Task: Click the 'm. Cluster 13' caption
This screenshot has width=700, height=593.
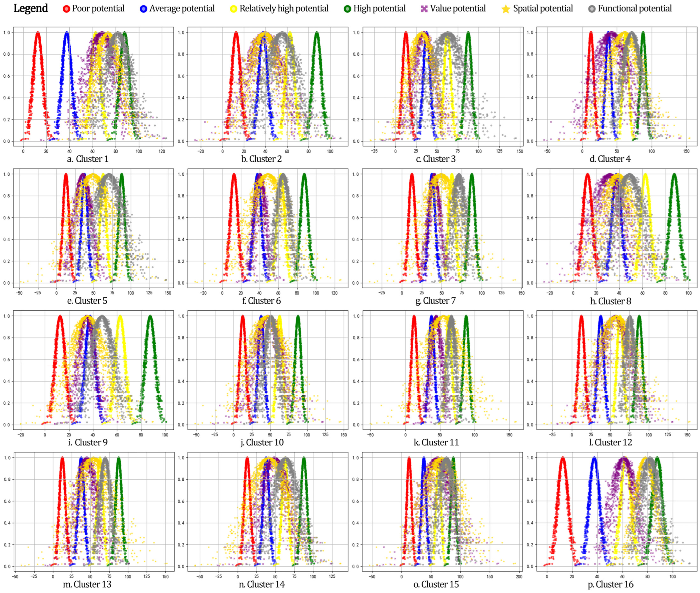Action: [87, 584]
